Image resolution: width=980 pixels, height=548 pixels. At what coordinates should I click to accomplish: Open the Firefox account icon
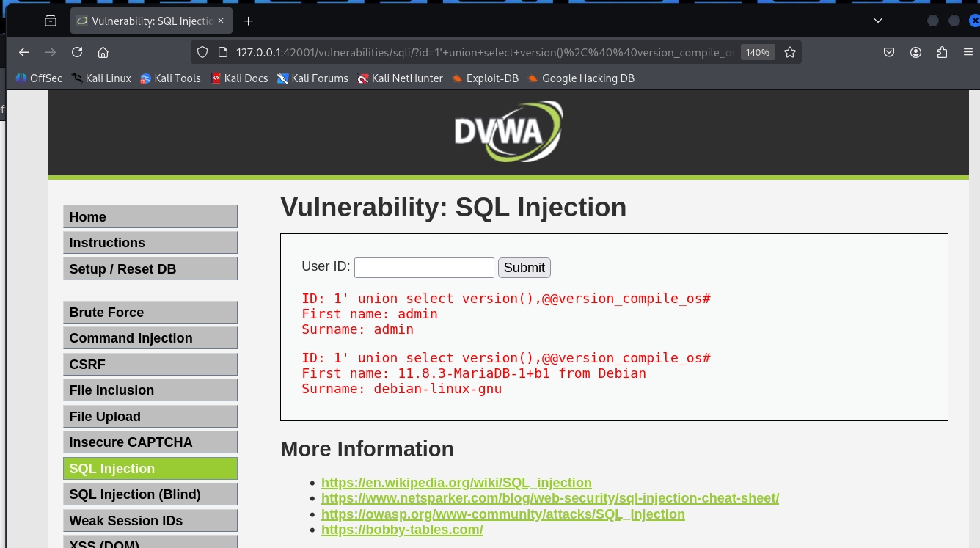(915, 52)
